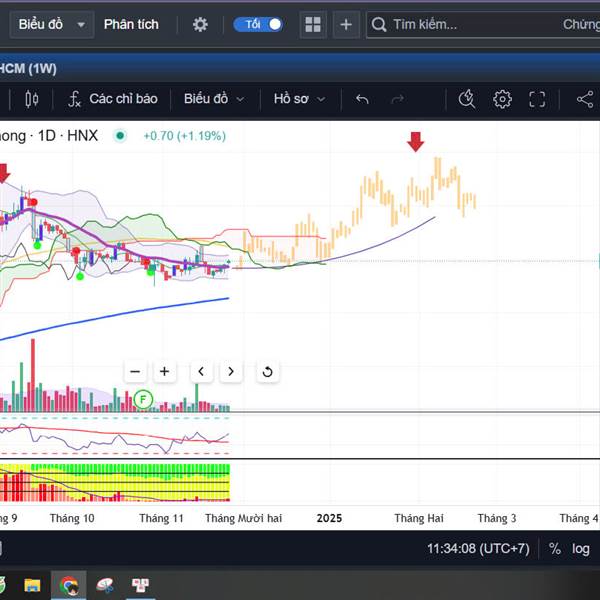Zoom out chart with minus button
Viewport: 600px width, 600px height.
(135, 371)
